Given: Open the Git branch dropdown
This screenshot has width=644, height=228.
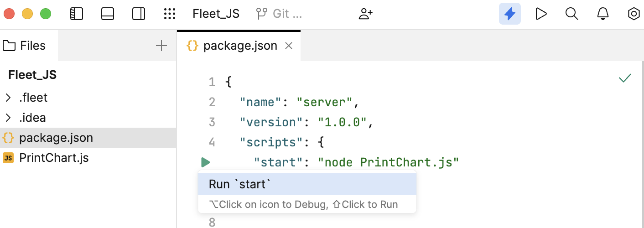Looking at the screenshot, I should [279, 14].
